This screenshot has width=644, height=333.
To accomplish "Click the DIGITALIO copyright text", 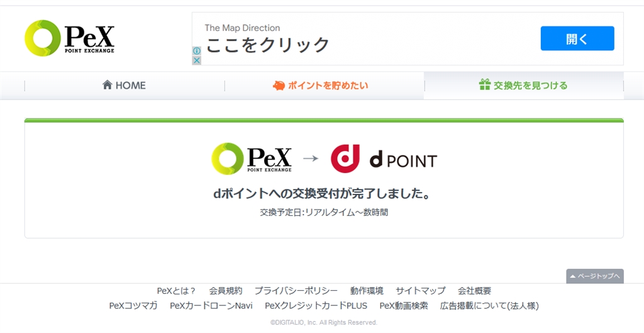I will [x=324, y=323].
